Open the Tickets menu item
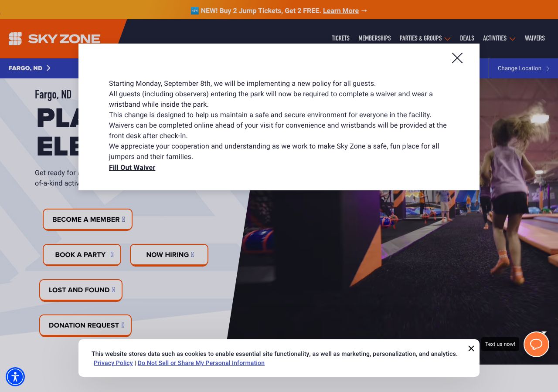Viewport: 558px width, 392px height. click(340, 38)
